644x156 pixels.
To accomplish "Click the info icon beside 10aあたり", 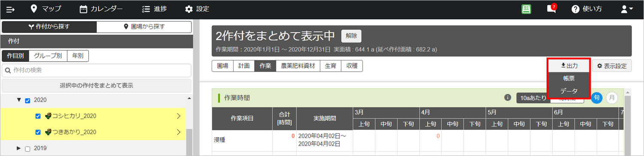I will 507,98.
